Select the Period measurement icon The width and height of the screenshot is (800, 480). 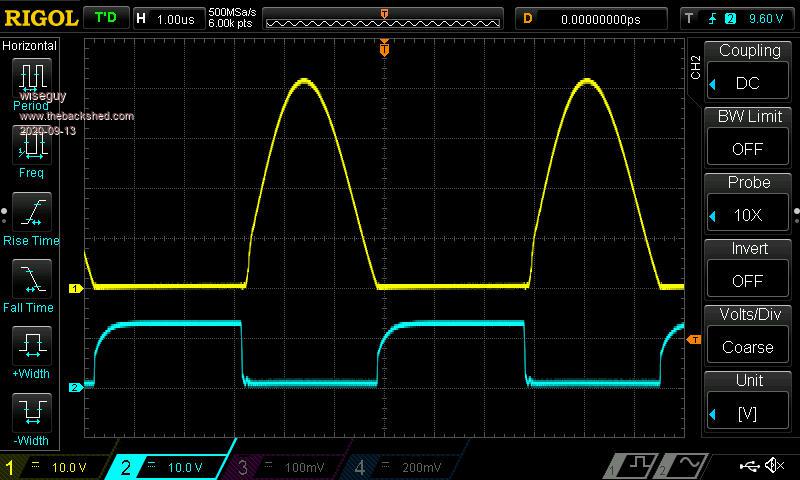(x=30, y=78)
